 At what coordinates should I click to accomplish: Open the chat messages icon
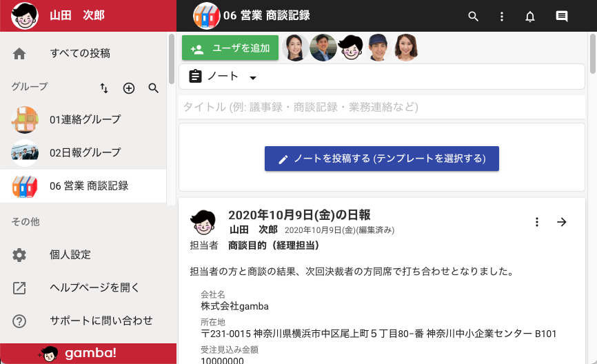tap(562, 16)
